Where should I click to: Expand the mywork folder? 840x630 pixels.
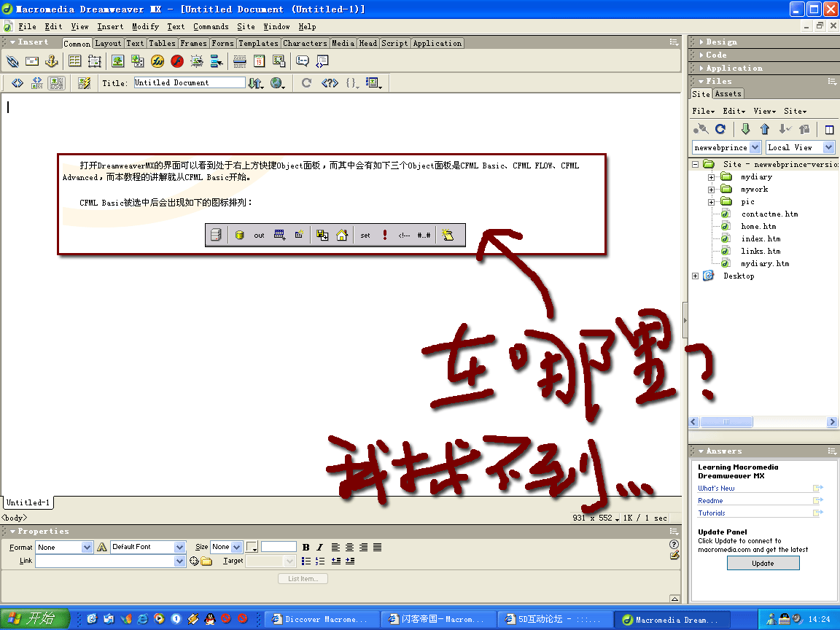(x=711, y=189)
